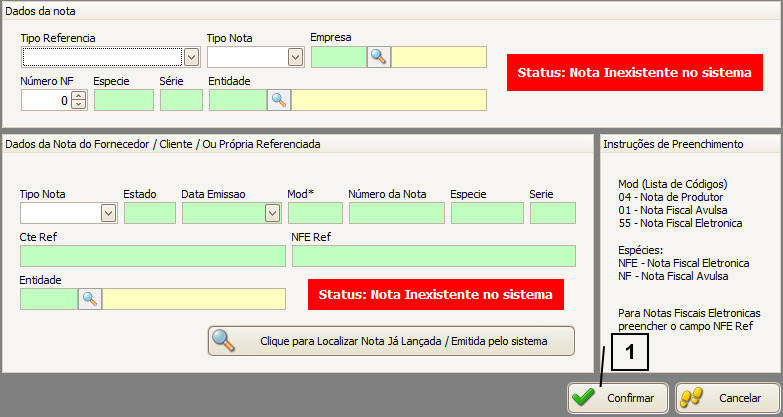Click the yellow Empresa name field

tap(439, 57)
